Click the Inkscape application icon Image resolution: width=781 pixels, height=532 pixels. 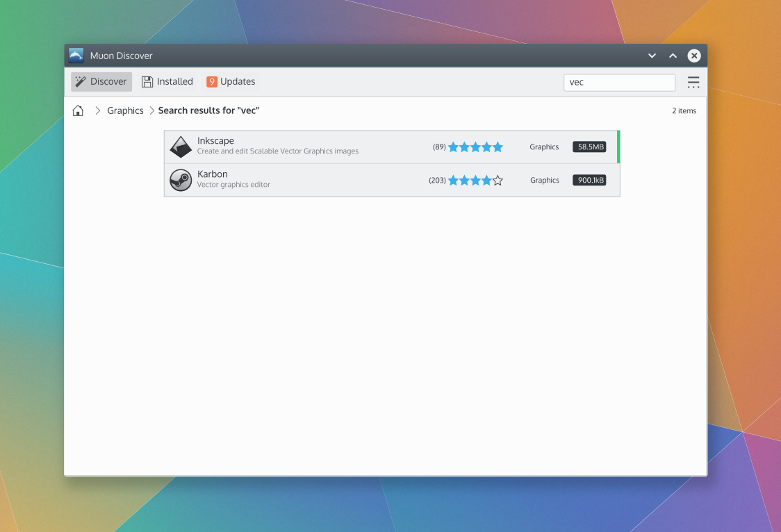coord(181,147)
